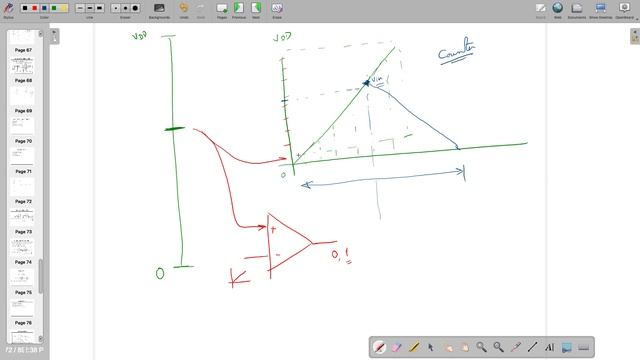The height and width of the screenshot is (360, 640).
Task: Open Page 75 thumbnail
Action: (23, 307)
